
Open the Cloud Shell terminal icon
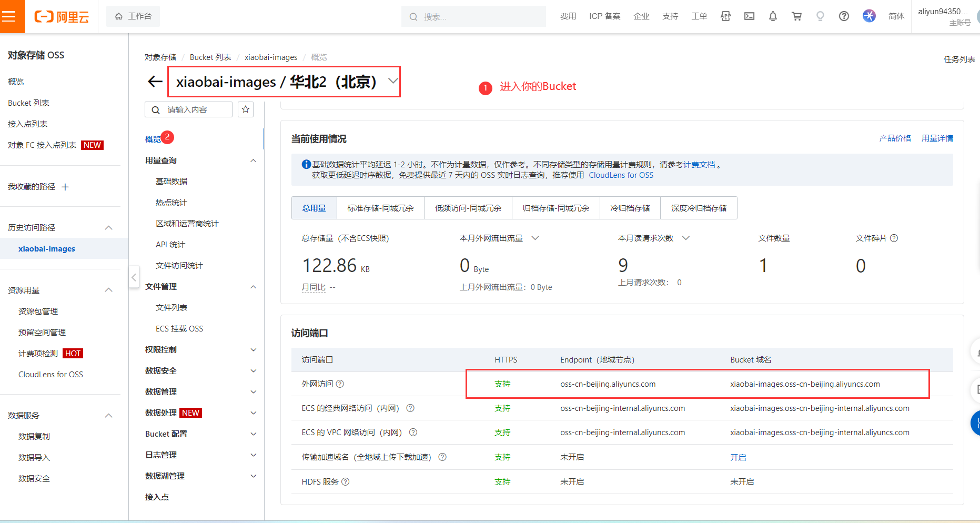(x=749, y=16)
